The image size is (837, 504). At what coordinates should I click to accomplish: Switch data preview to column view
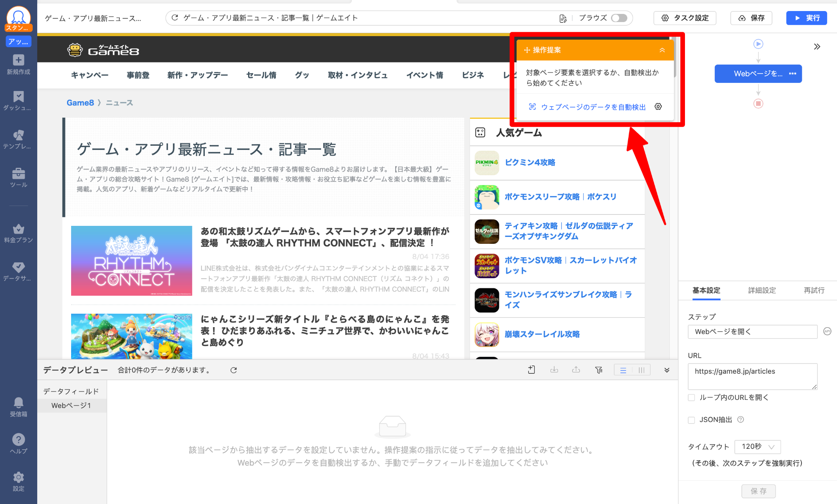[x=641, y=370]
